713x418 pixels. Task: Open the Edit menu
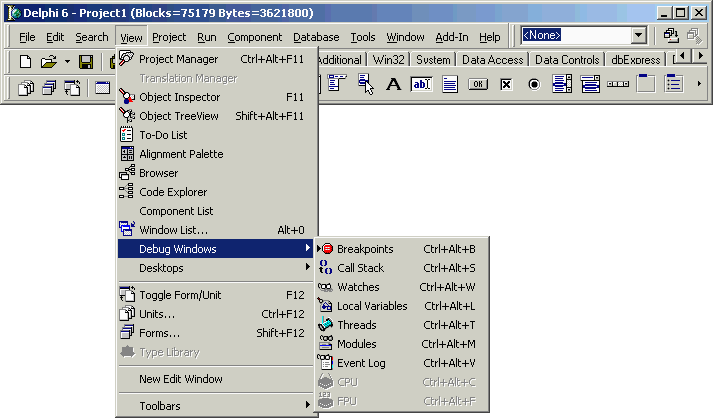(x=55, y=37)
